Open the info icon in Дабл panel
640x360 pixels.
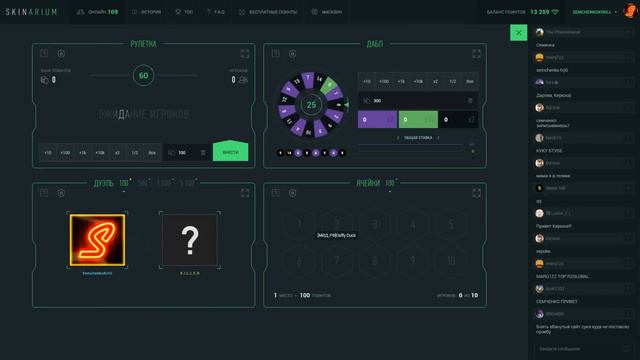point(276,53)
